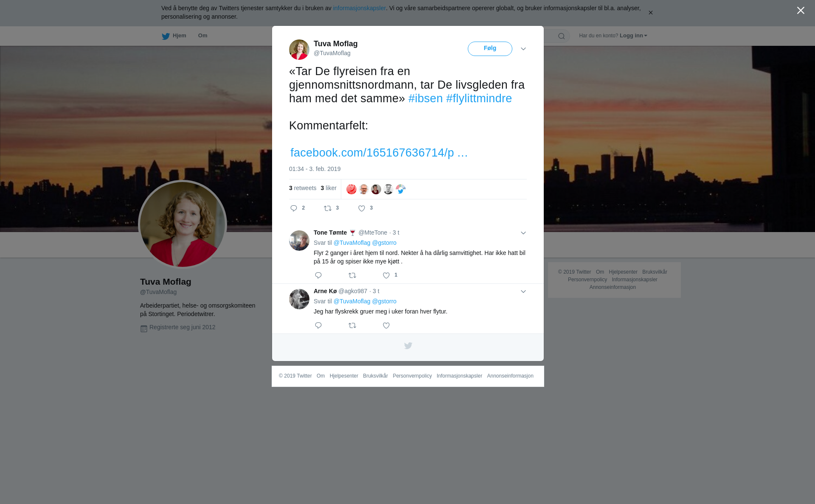Like Tone Tømte's reply

point(386,276)
